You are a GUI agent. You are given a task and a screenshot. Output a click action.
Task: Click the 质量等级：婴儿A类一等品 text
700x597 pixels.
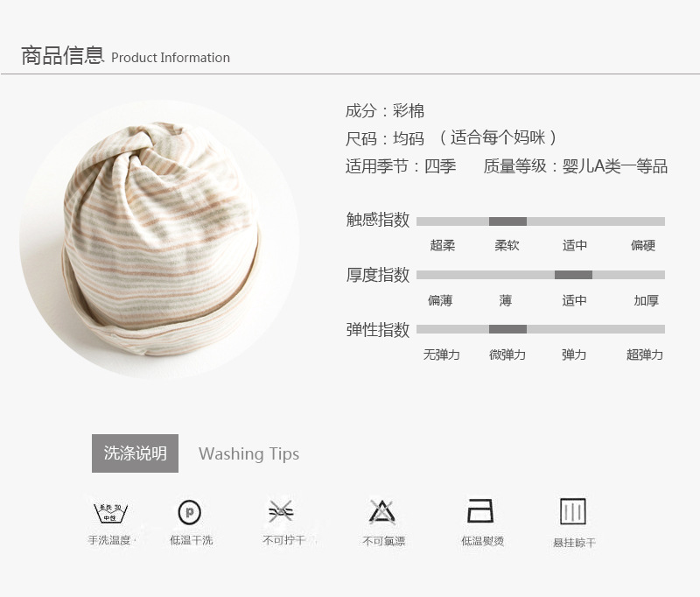[576, 166]
